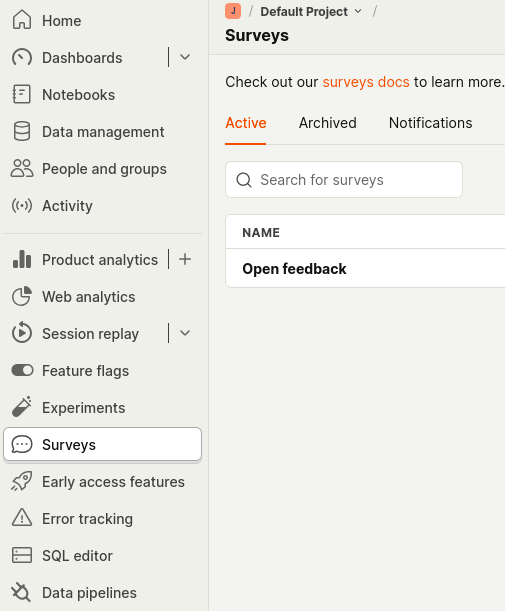Switch to the Notifications tab
505x611 pixels.
[431, 123]
